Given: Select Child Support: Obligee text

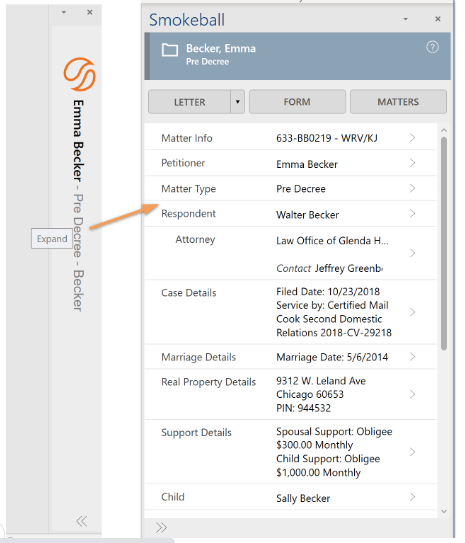Looking at the screenshot, I should click(328, 459).
